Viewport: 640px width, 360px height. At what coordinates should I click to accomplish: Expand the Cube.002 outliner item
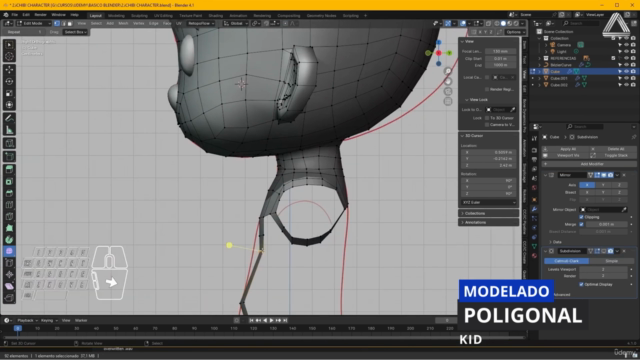coord(540,85)
